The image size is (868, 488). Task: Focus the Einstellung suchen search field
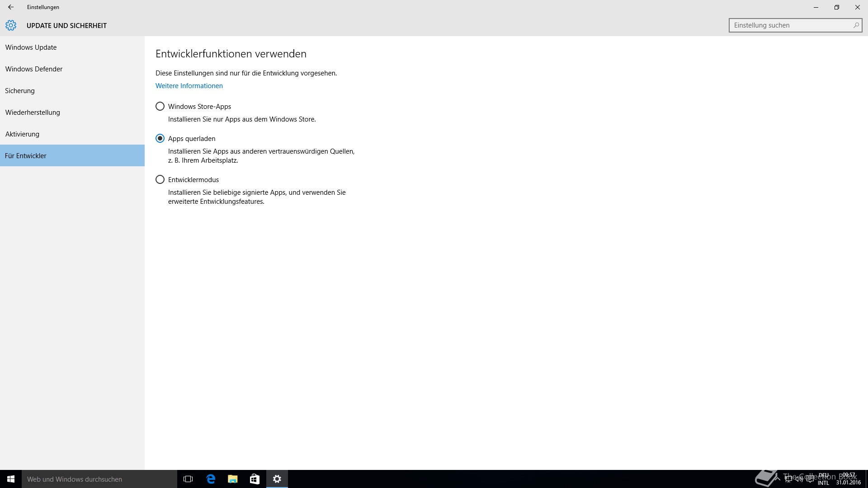(x=795, y=25)
